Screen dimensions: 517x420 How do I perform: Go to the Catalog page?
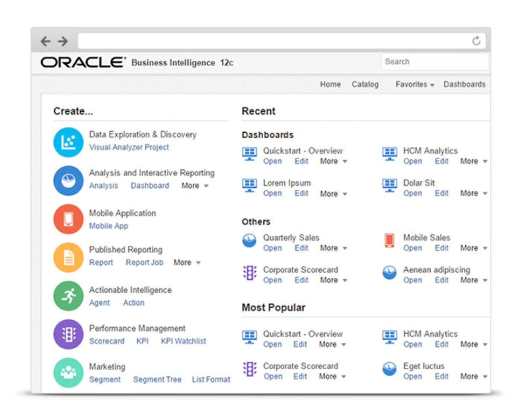[x=365, y=84]
